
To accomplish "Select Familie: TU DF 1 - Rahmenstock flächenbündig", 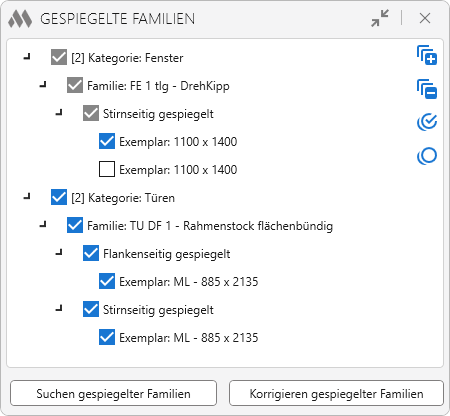I will tap(210, 226).
